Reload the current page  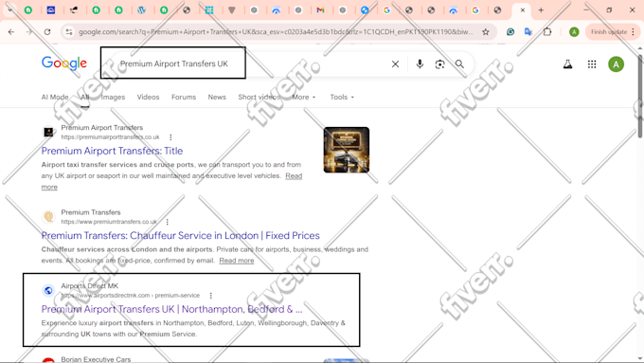[47, 31]
